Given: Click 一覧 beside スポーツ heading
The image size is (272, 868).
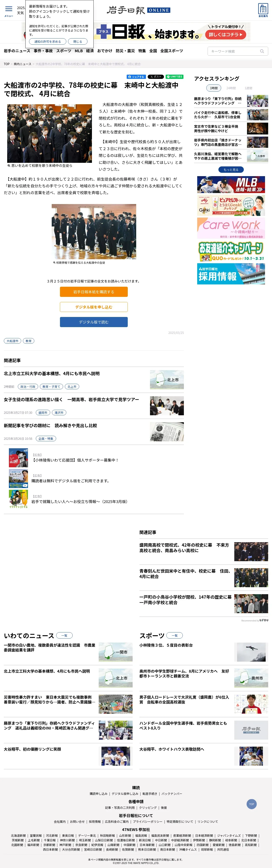Looking at the screenshot, I should point(175,635).
